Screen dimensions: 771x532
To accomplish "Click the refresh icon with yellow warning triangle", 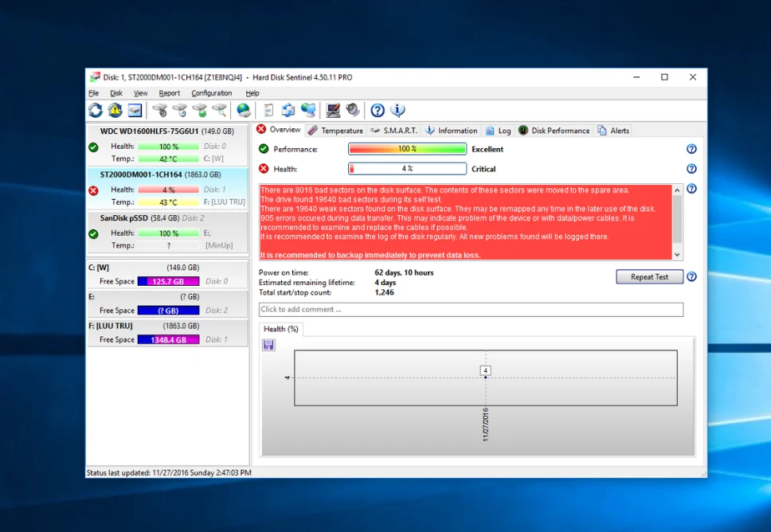I will pyautogui.click(x=115, y=110).
